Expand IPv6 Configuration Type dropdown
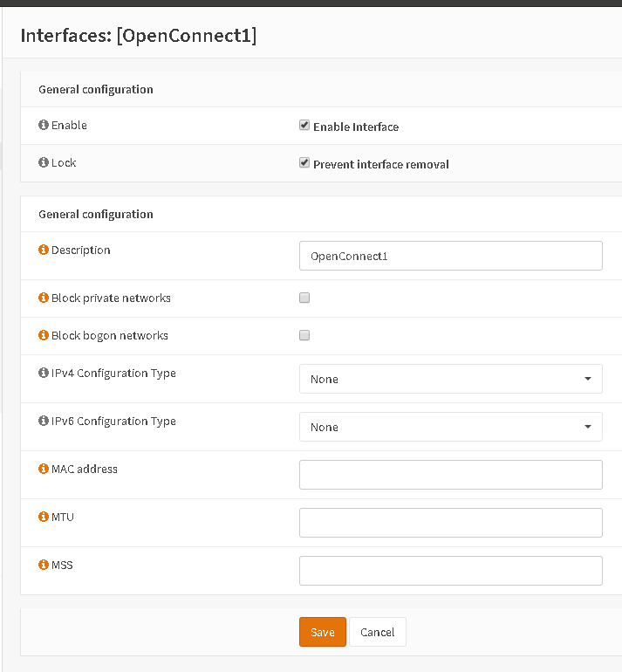Image resolution: width=622 pixels, height=672 pixels. click(450, 428)
